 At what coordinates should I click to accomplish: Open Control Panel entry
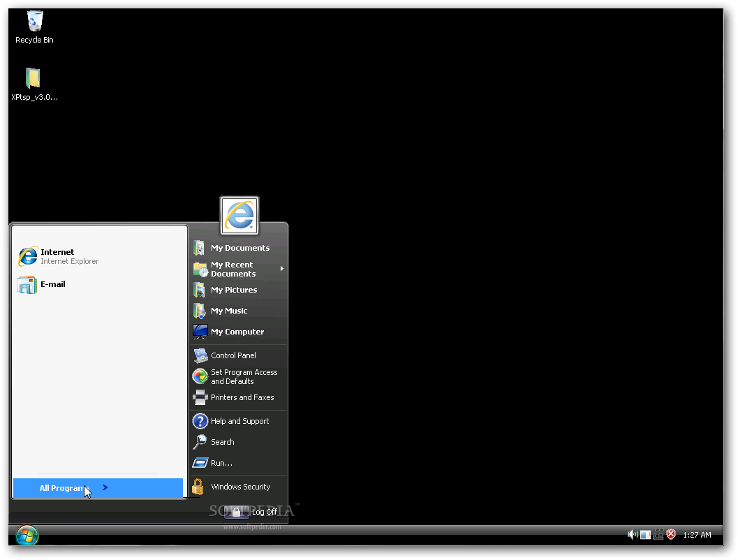pyautogui.click(x=239, y=355)
